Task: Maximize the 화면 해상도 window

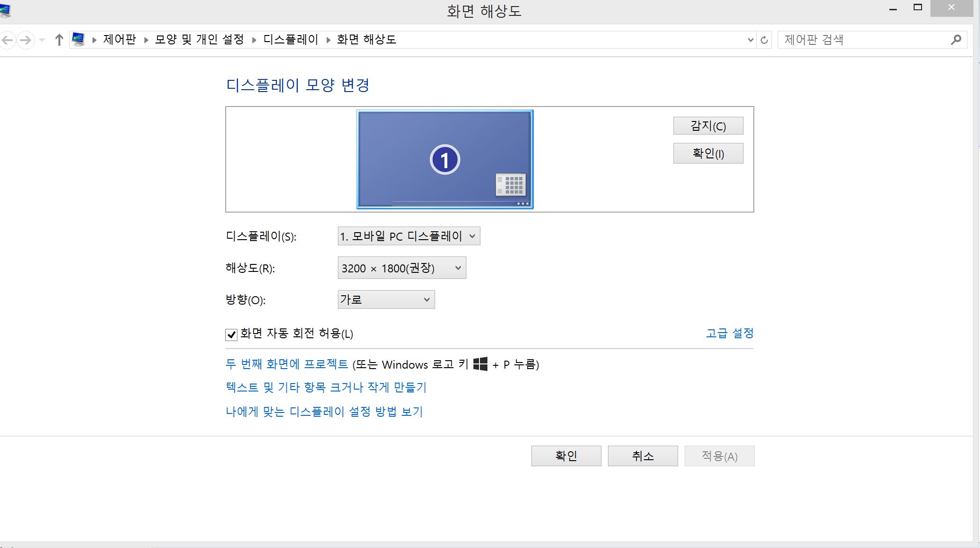Action: (x=918, y=8)
